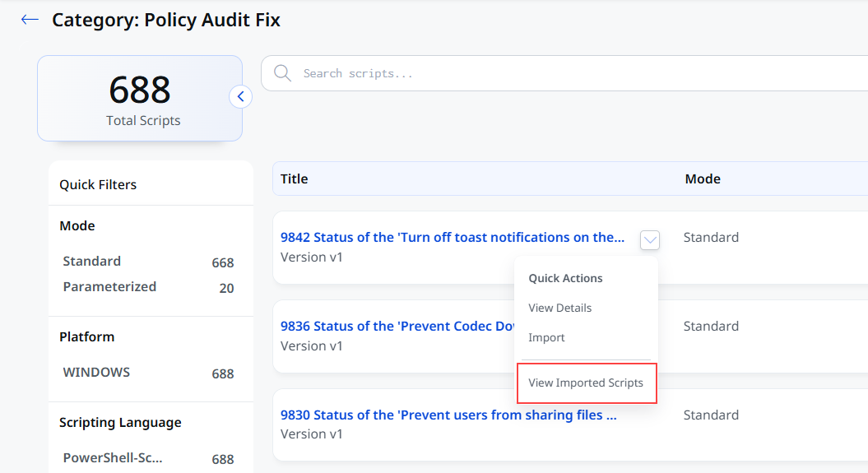Sort by the Mode column header
This screenshot has height=473, width=868.
(703, 179)
